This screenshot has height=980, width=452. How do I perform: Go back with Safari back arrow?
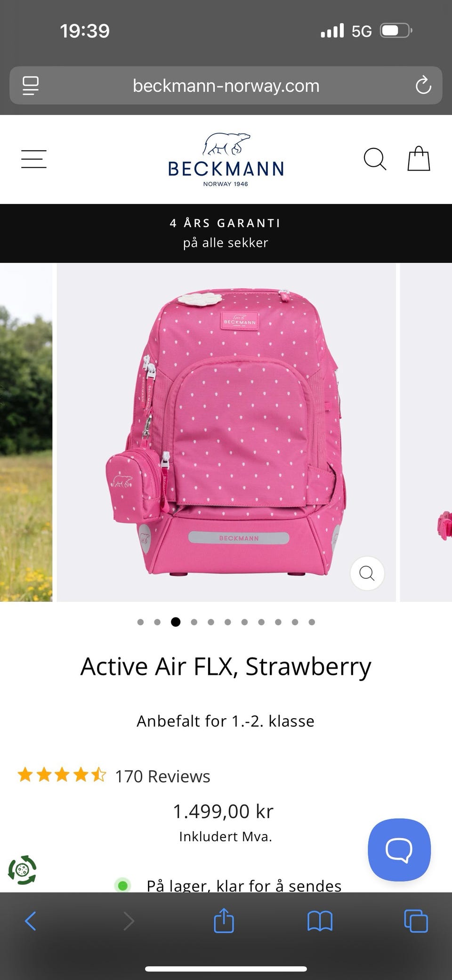tap(31, 921)
